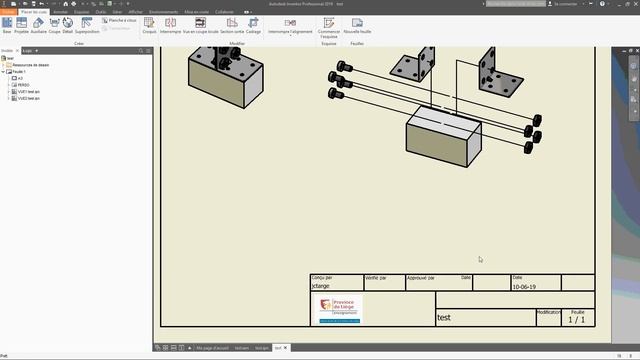Switch to the Mise en route tab
Screen dimensions: 640x360
tap(196, 12)
